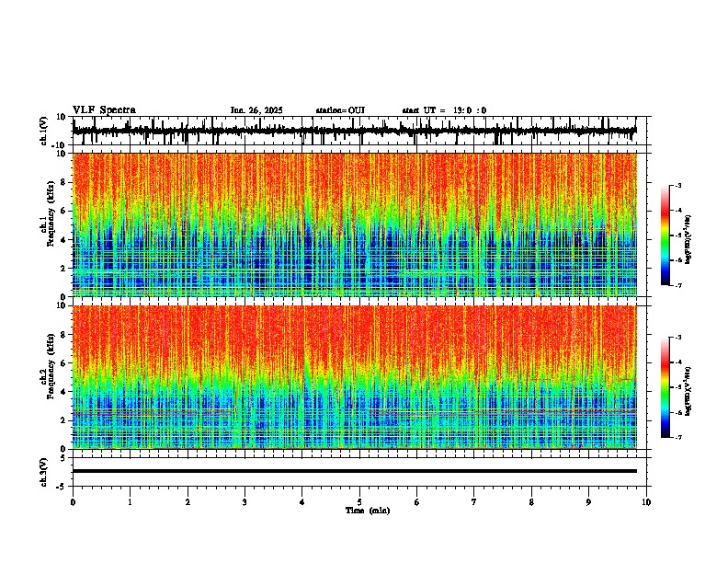Click the ch.2 color scale log(PSD) unit label
728x563 pixels.
tap(688, 391)
